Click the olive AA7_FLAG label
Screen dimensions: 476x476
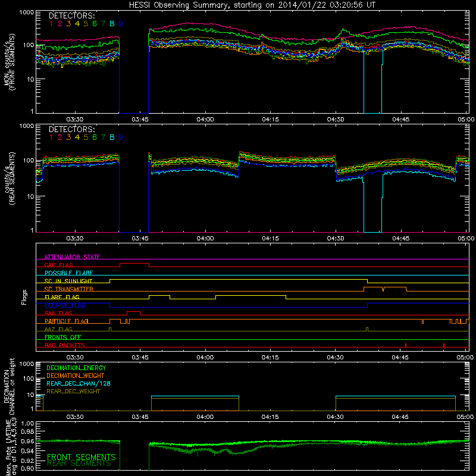pos(58,329)
